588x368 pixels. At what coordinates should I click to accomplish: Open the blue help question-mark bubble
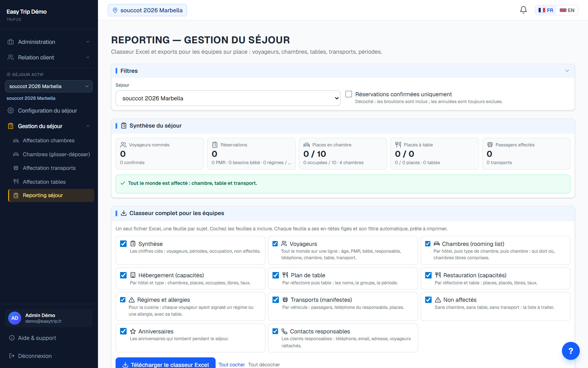tap(571, 351)
